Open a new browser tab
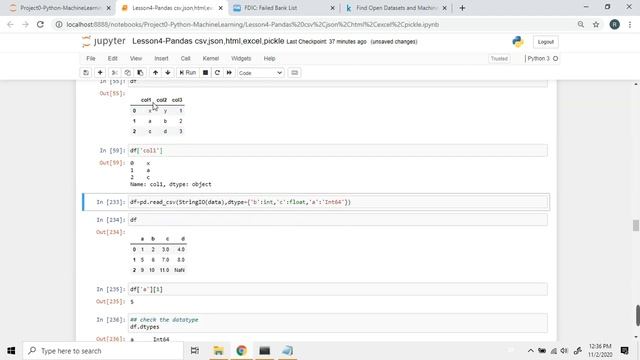The image size is (640, 360). coord(462,8)
